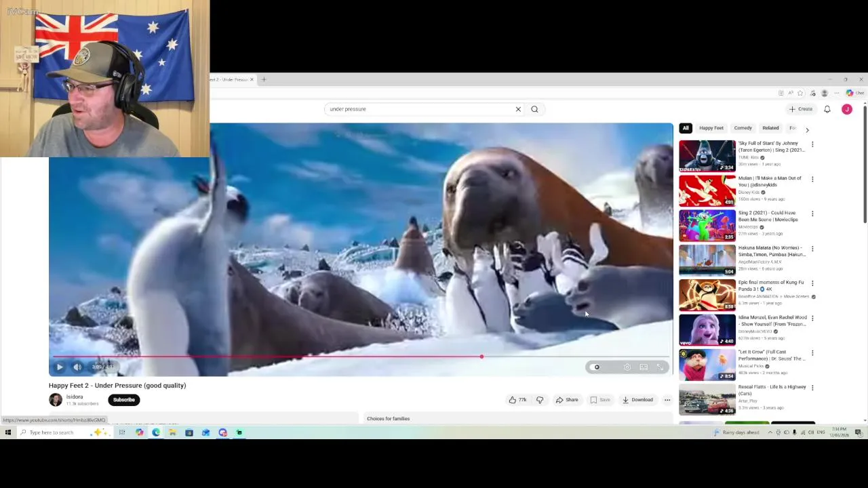The width and height of the screenshot is (868, 488).
Task: Subscribe to the Isidora channel
Action: [x=123, y=400]
